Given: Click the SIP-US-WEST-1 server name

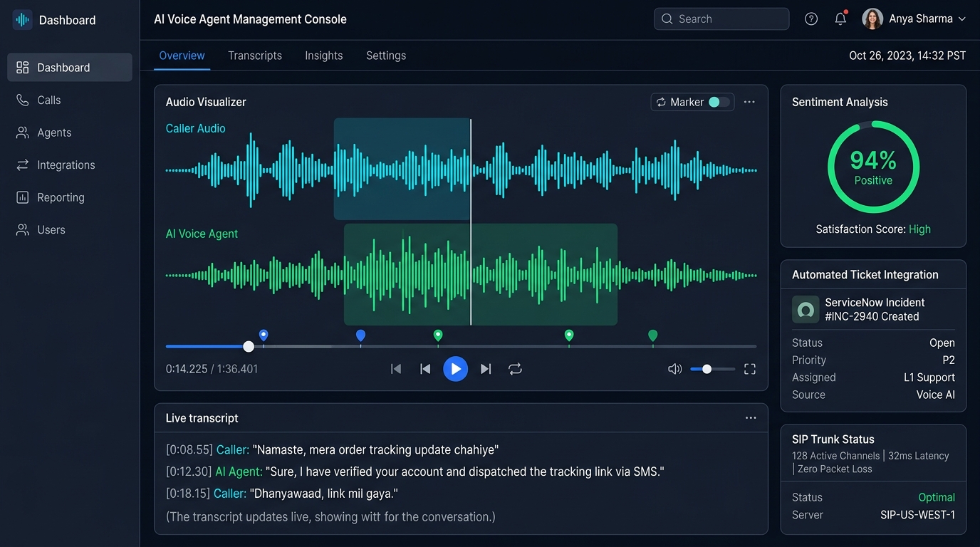Looking at the screenshot, I should (x=918, y=515).
